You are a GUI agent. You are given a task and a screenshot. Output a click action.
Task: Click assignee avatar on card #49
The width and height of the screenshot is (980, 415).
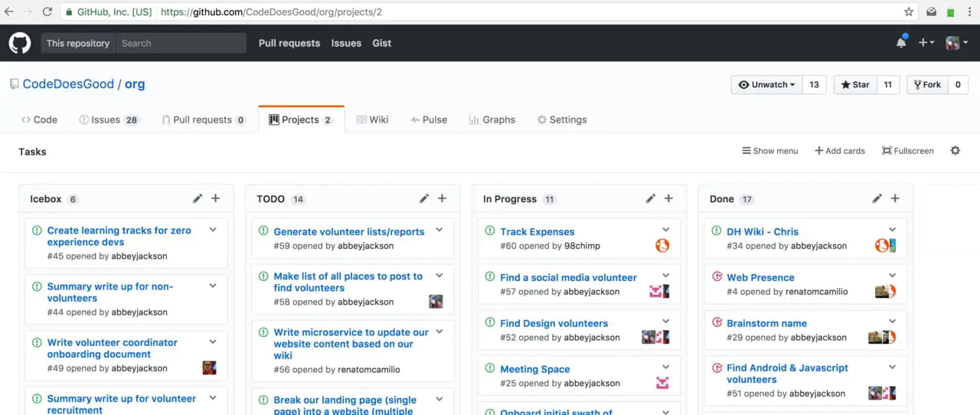tap(209, 368)
